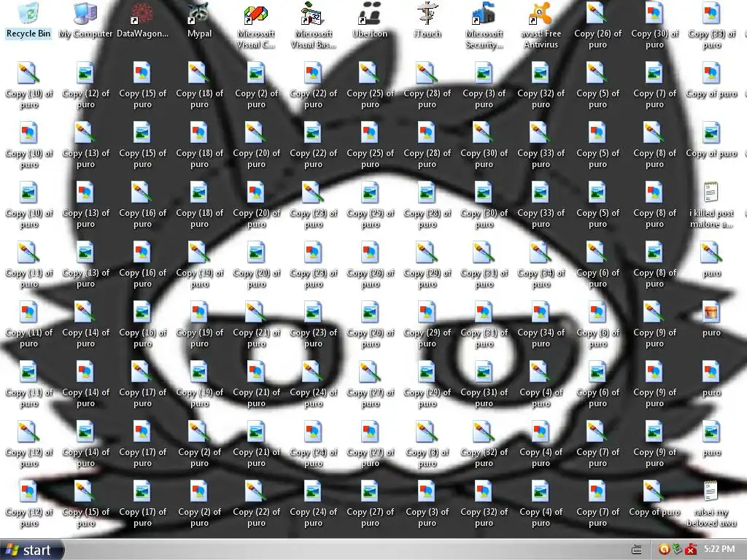Select Copy (23) of puro landscape picture file
Viewport: 747px width, 560px height.
tap(313, 324)
